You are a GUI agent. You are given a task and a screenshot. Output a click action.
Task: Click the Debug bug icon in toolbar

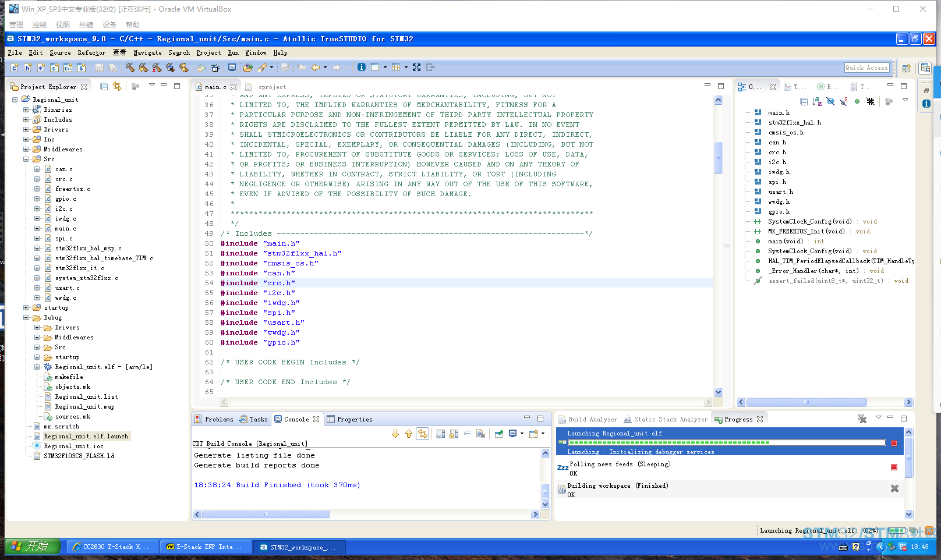coord(201,68)
